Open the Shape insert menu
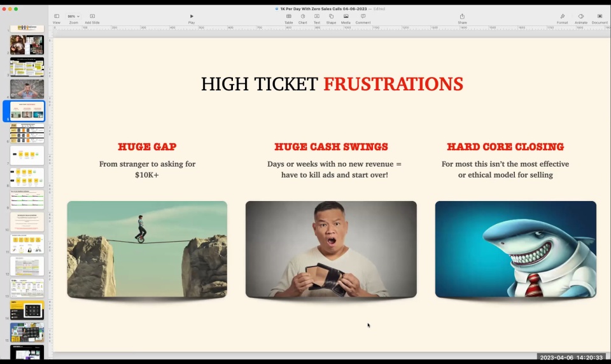The height and width of the screenshot is (364, 611). pos(331,18)
